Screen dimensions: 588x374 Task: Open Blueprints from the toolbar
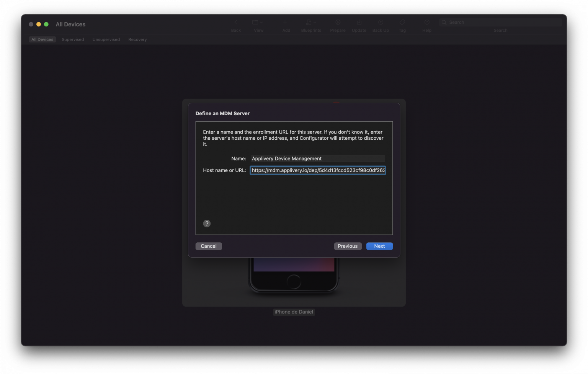tap(309, 22)
